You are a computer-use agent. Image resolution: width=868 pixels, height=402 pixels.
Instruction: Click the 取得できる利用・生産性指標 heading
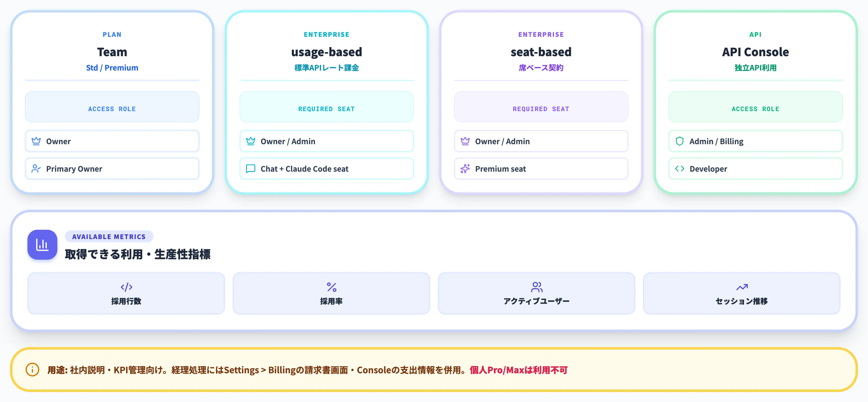[137, 254]
